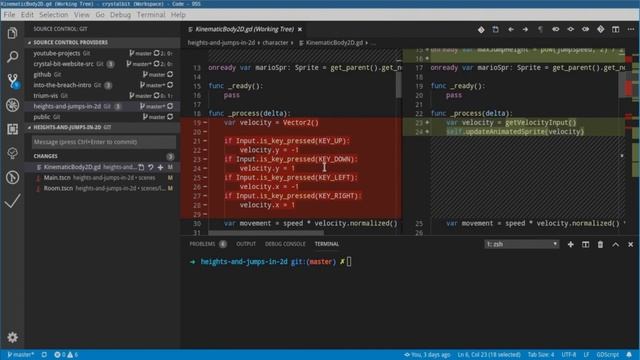The width and height of the screenshot is (640, 360).
Task: Open the Manage gear menu
Action: (x=12, y=337)
